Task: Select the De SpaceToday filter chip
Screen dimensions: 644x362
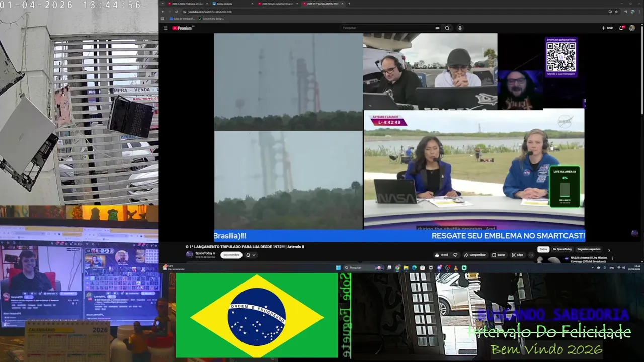Action: click(562, 249)
